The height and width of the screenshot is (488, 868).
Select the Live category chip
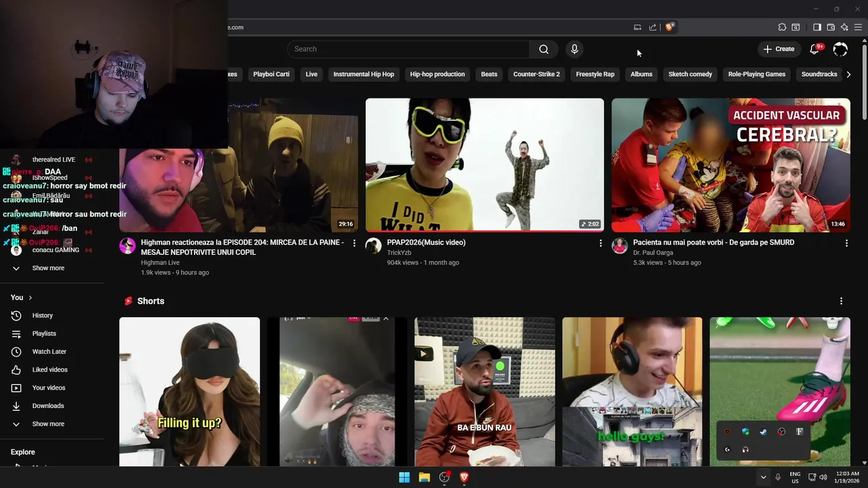(311, 75)
